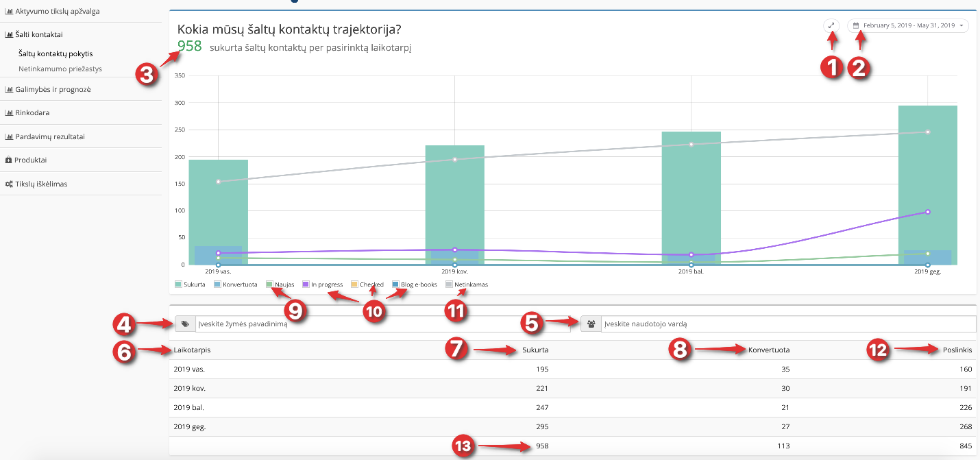Click the '2019 geg.' table row label

pyautogui.click(x=190, y=426)
